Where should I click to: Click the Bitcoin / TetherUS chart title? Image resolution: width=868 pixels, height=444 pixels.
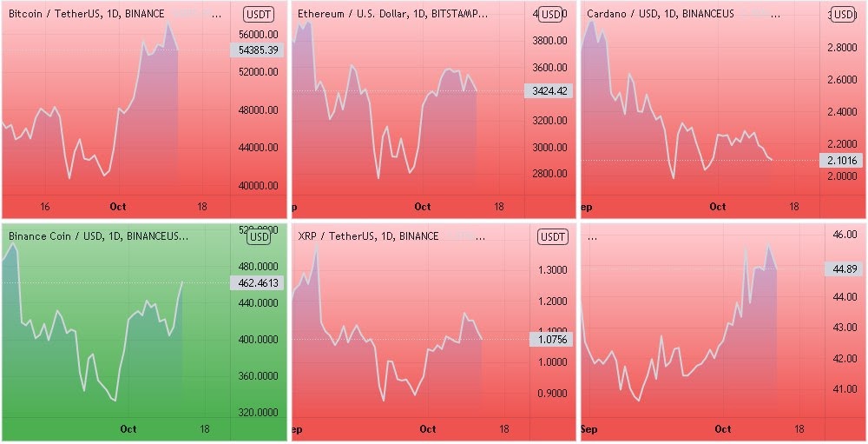point(86,14)
